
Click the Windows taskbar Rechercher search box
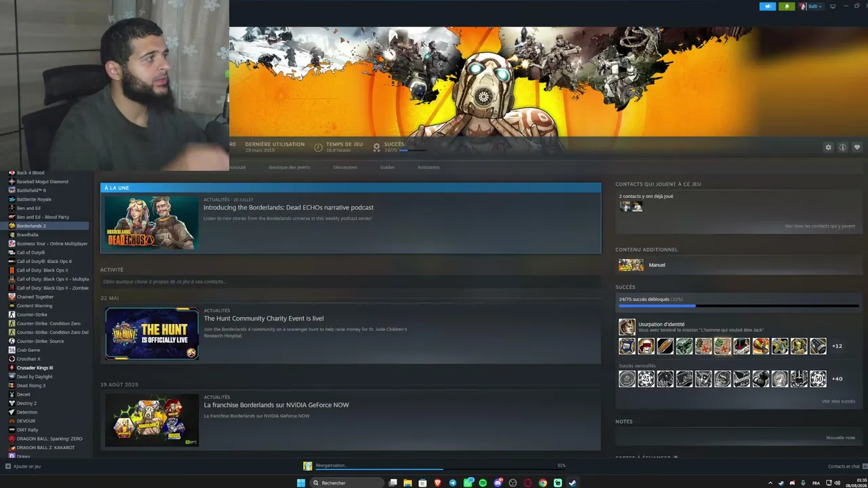(x=347, y=483)
